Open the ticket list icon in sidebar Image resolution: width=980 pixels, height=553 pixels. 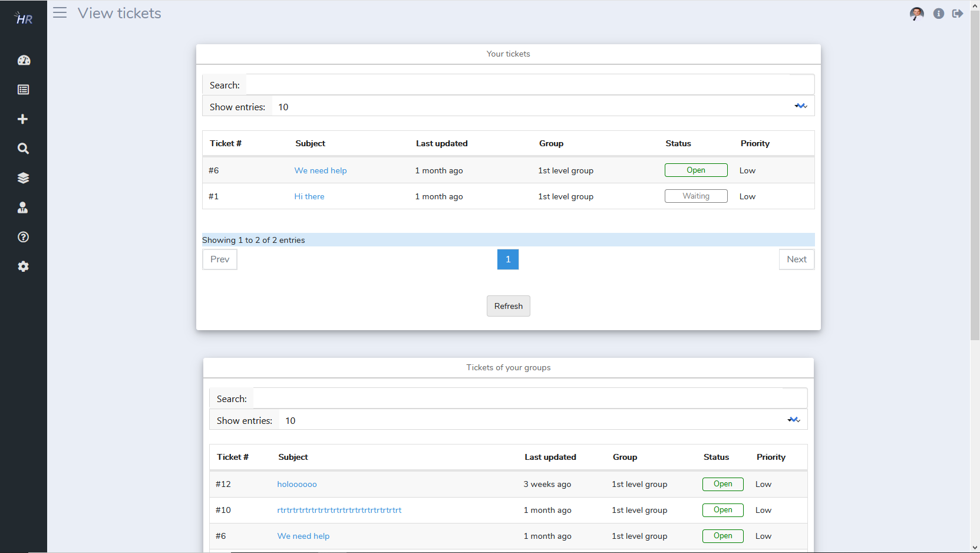pyautogui.click(x=24, y=90)
